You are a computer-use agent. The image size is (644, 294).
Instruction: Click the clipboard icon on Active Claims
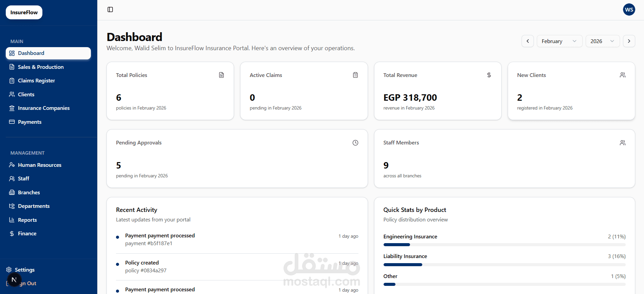(x=355, y=75)
